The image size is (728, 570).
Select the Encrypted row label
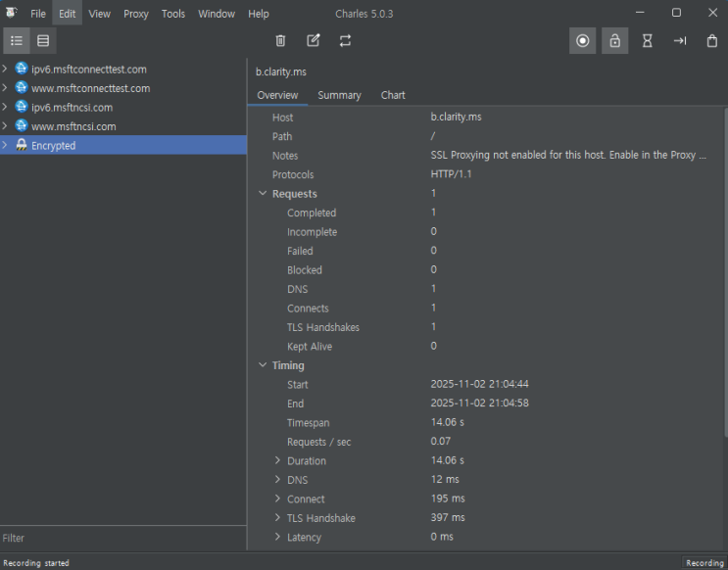click(x=53, y=145)
